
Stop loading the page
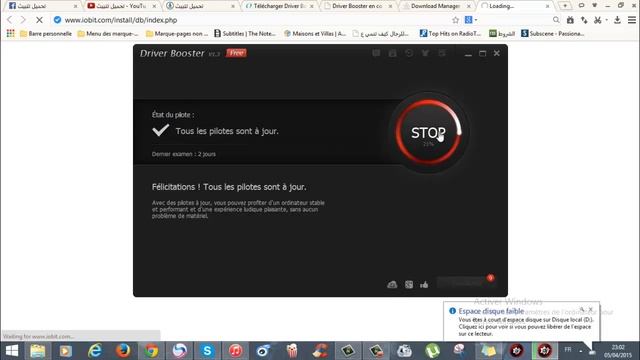coord(39,20)
